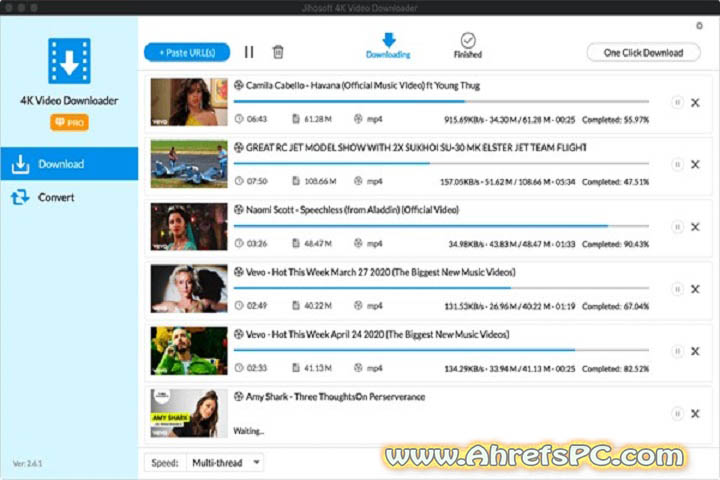This screenshot has width=720, height=480.
Task: Pause all downloads with the toolbar pause icon
Action: [x=249, y=52]
